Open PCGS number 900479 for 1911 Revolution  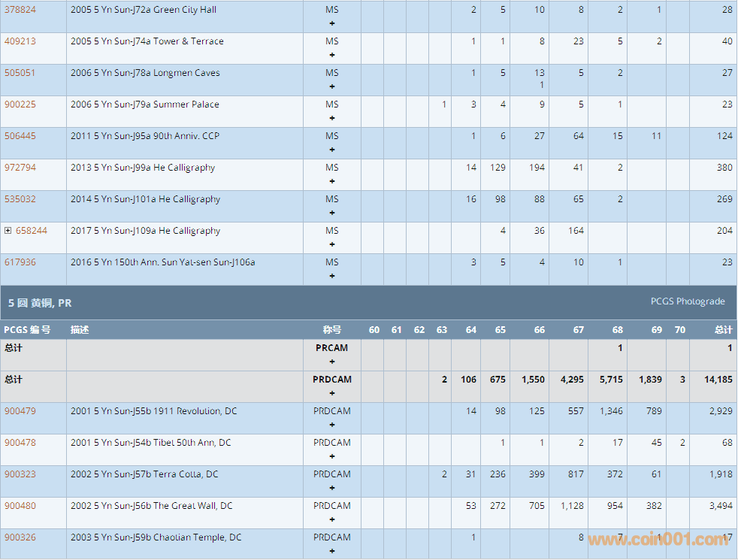pyautogui.click(x=20, y=411)
